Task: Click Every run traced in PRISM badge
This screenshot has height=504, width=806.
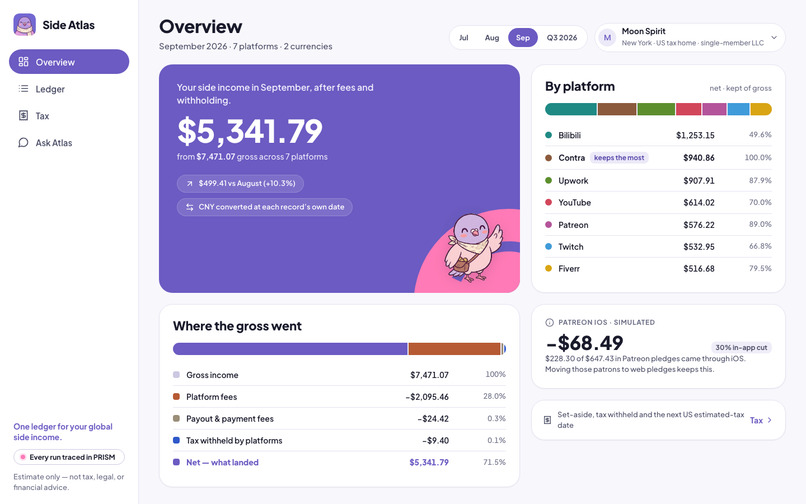Action: [x=69, y=457]
